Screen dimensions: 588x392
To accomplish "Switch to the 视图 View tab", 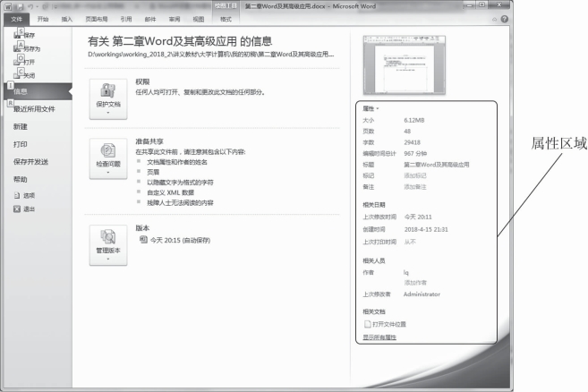I will click(x=199, y=19).
